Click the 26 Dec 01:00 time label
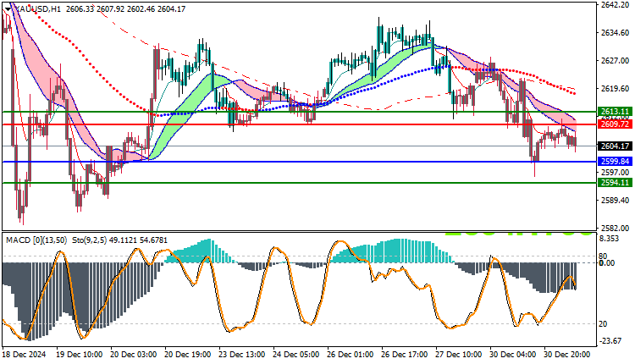 coord(351,355)
